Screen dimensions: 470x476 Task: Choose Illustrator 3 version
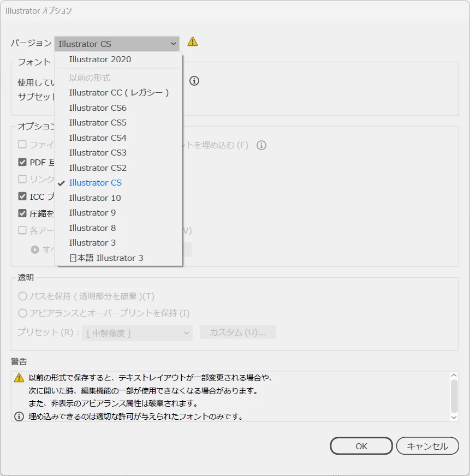[118, 243]
